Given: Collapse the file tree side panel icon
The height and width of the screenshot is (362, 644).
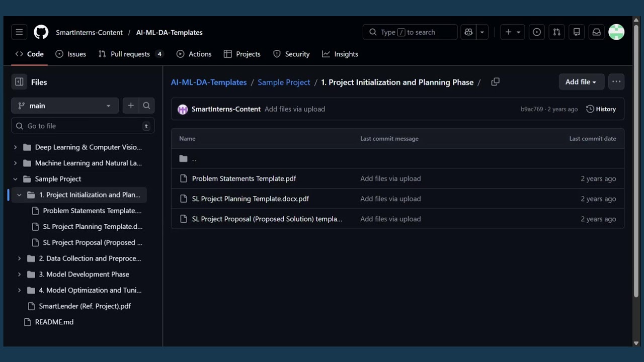Looking at the screenshot, I should [19, 82].
